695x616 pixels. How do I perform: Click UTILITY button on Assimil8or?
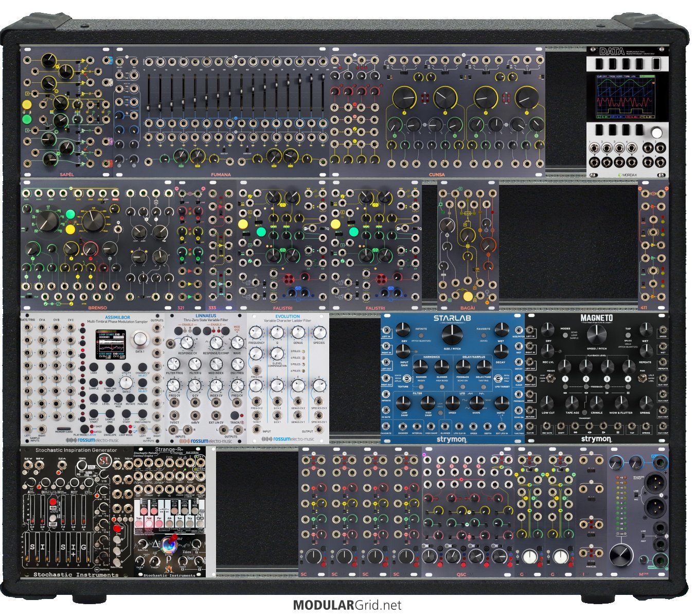[x=127, y=366]
